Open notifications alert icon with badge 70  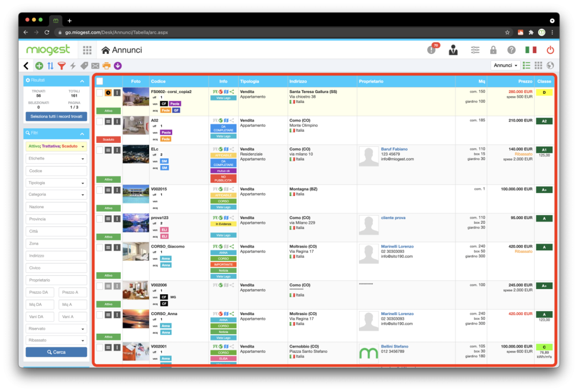click(432, 49)
